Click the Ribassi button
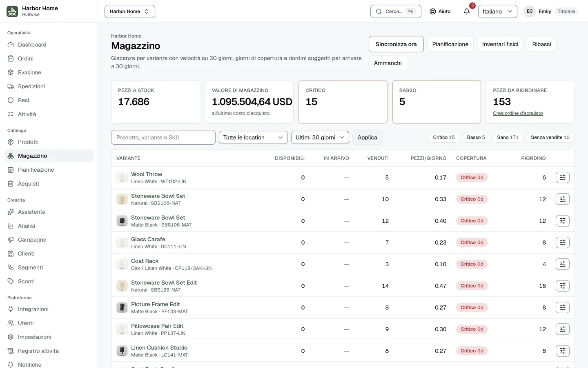588x368 pixels. [541, 44]
